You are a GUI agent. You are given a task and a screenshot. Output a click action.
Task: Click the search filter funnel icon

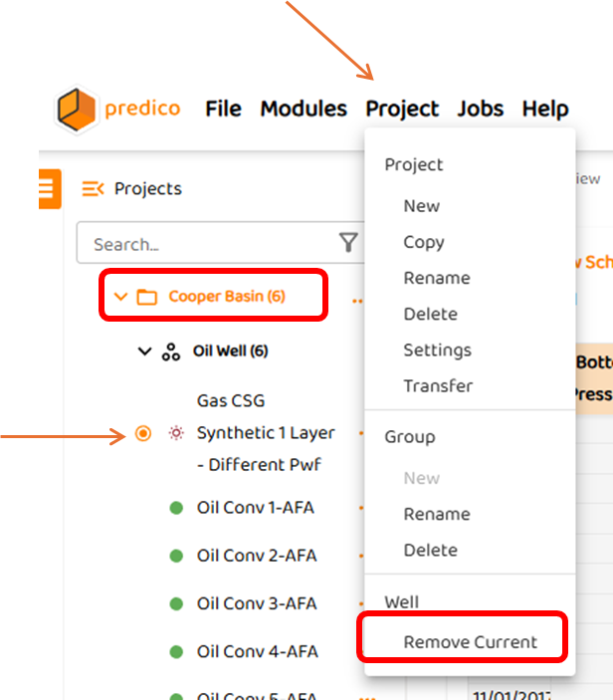click(x=348, y=243)
